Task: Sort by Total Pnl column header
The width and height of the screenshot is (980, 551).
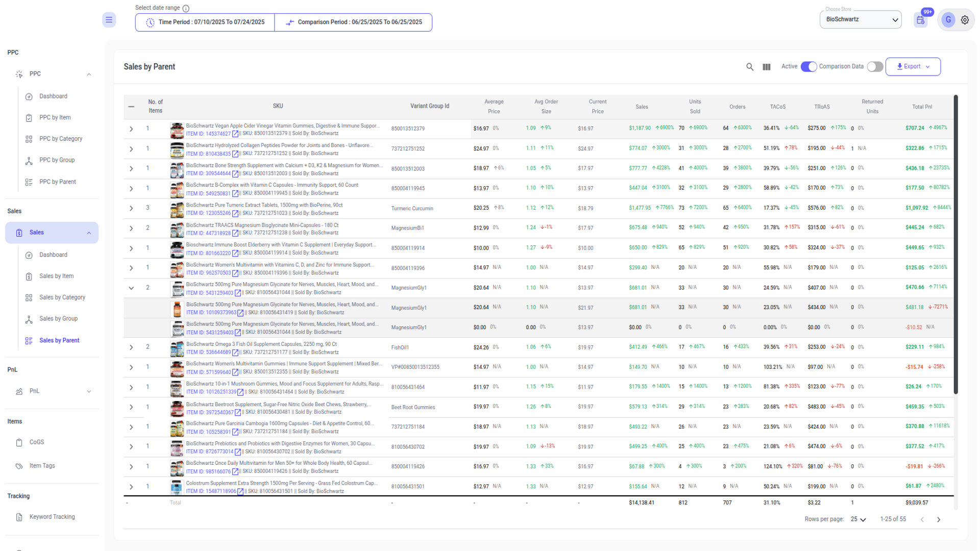Action: tap(922, 107)
